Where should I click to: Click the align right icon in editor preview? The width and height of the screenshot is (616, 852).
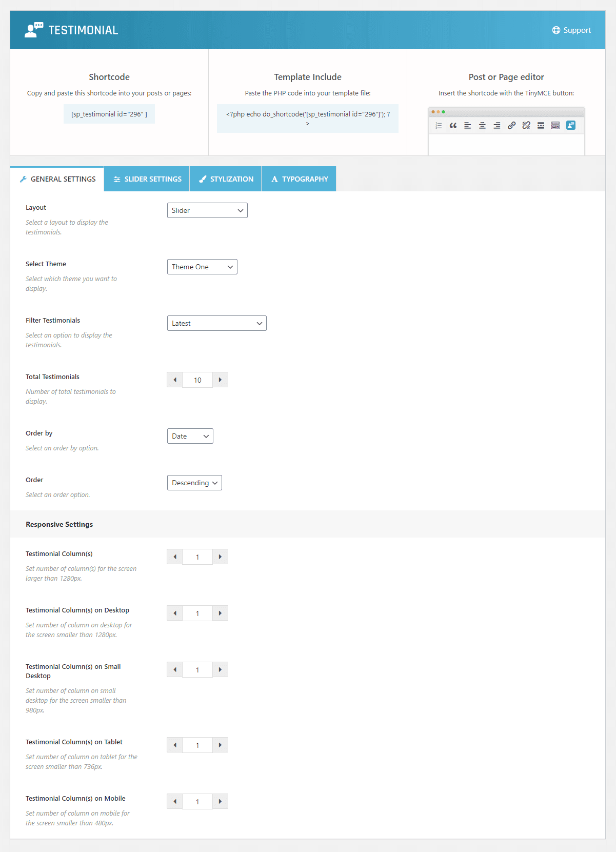click(x=497, y=125)
